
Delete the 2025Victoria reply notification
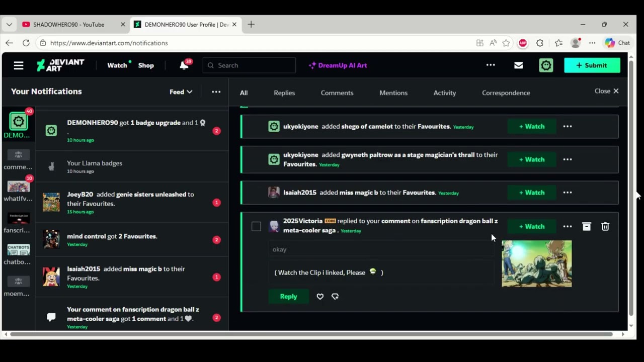coord(605,227)
